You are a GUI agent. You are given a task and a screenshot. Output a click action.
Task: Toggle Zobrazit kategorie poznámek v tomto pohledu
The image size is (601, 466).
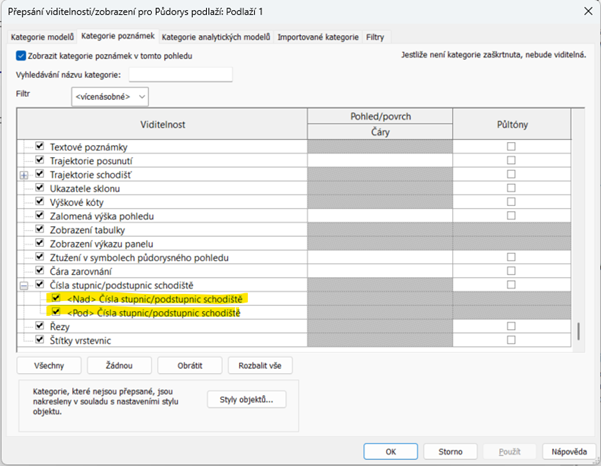click(22, 56)
